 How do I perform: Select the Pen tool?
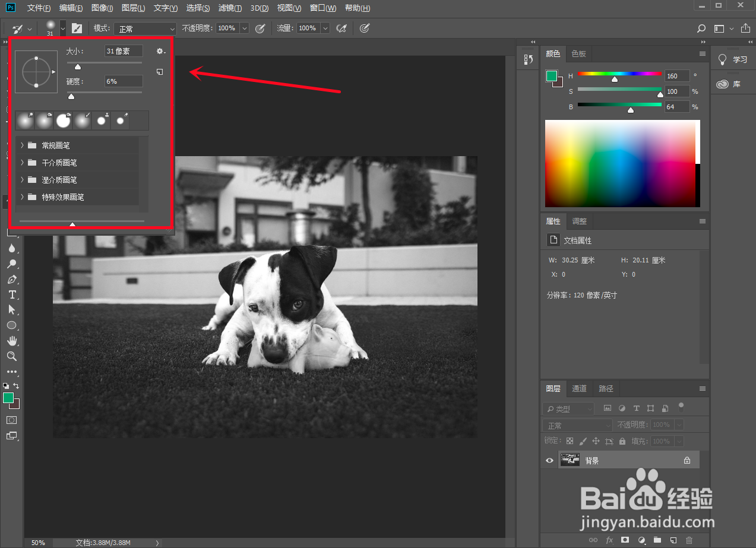(x=12, y=279)
